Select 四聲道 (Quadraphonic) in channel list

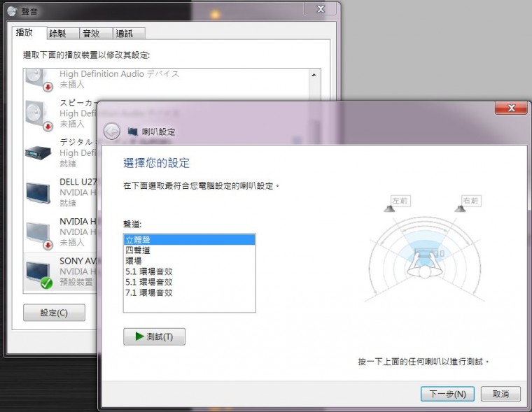189,250
